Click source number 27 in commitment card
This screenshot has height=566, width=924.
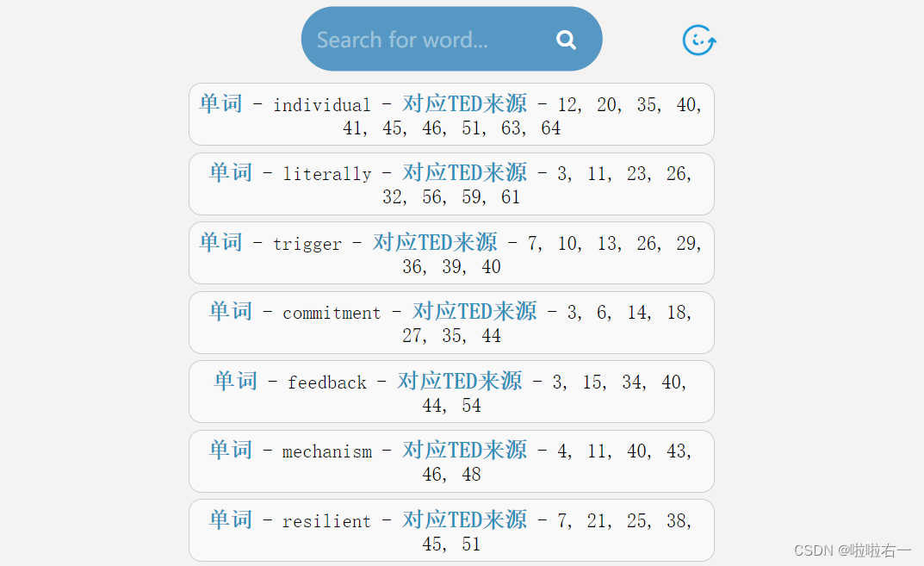[x=412, y=335]
